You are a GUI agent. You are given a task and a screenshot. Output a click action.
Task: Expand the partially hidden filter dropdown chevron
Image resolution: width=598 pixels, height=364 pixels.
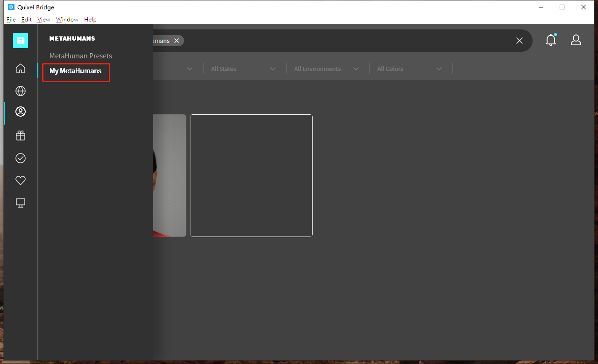(x=190, y=69)
